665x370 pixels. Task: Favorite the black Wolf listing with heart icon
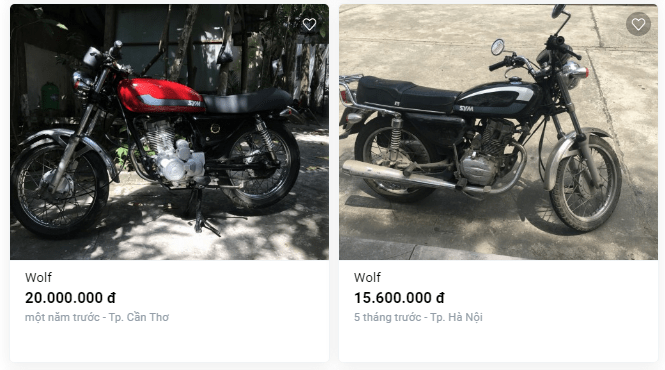tap(638, 24)
